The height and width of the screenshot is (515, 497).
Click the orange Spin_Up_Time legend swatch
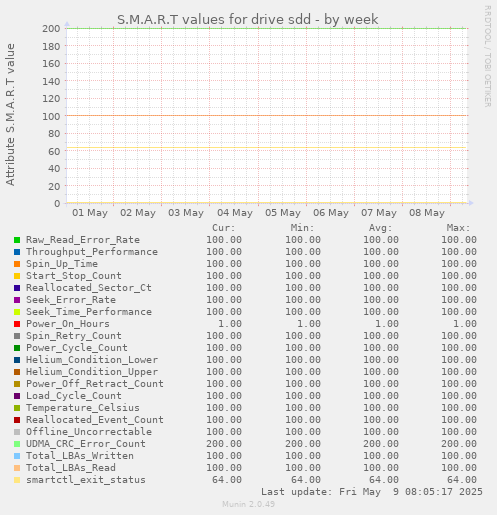click(x=17, y=264)
